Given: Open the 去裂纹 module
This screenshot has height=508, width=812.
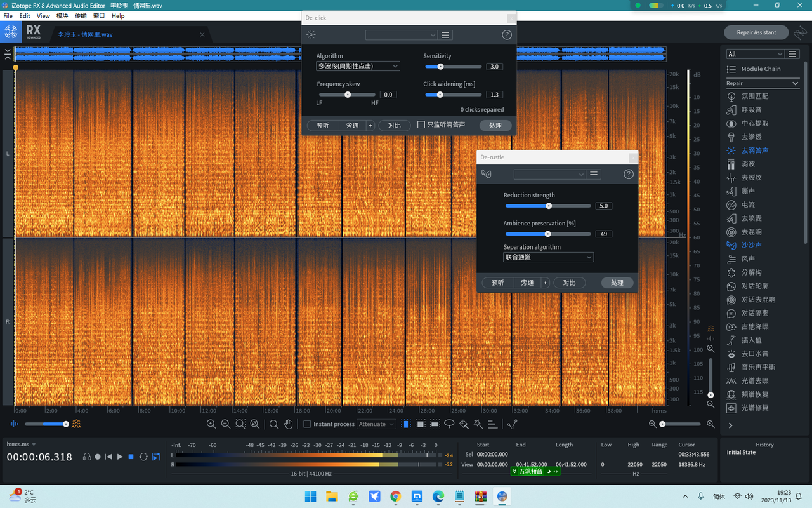Looking at the screenshot, I should [x=752, y=178].
